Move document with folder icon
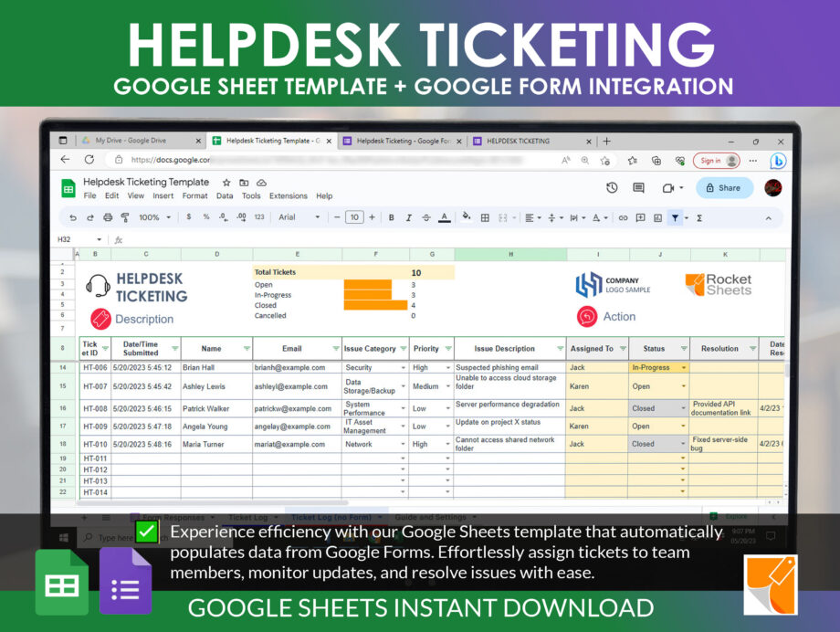 (x=244, y=183)
